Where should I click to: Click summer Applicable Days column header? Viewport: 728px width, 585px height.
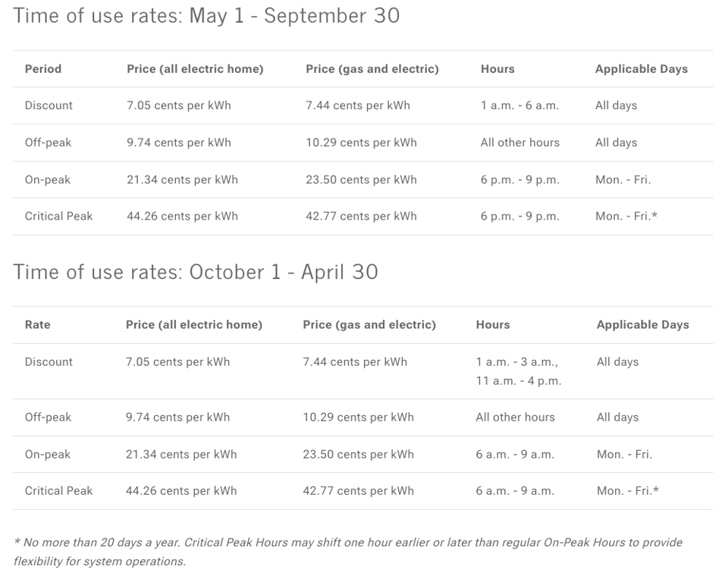pos(642,69)
